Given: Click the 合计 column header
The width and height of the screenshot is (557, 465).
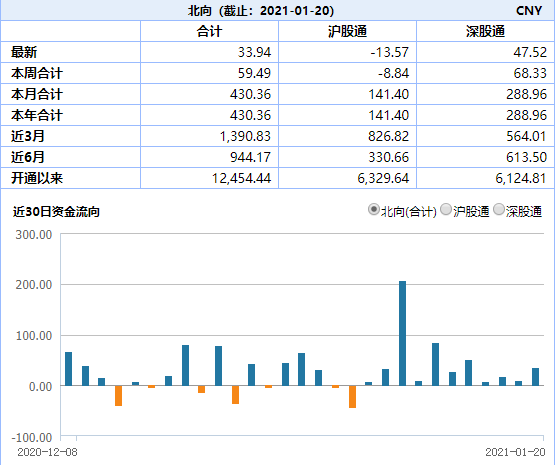Looking at the screenshot, I should (x=209, y=31).
